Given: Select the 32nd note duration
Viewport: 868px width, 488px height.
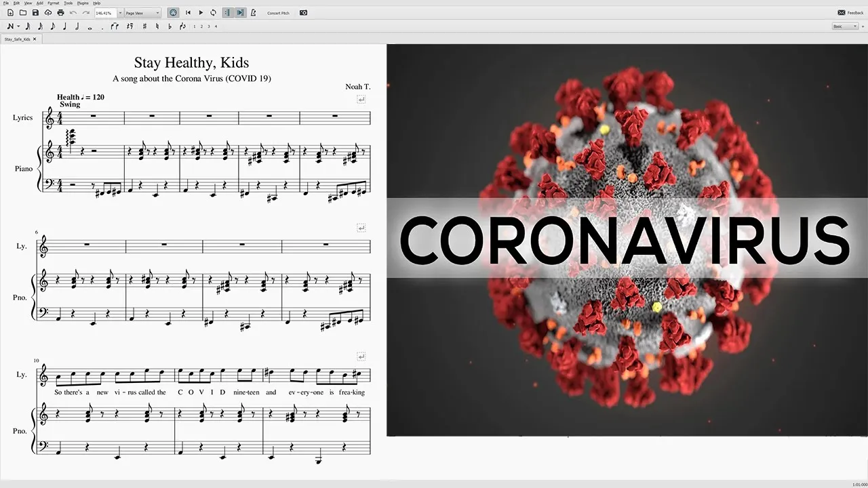Looking at the screenshot, I should click(28, 26).
